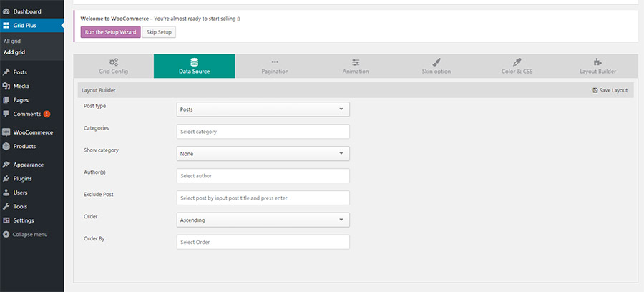Click the Select author field
This screenshot has width=644, height=292.
263,175
